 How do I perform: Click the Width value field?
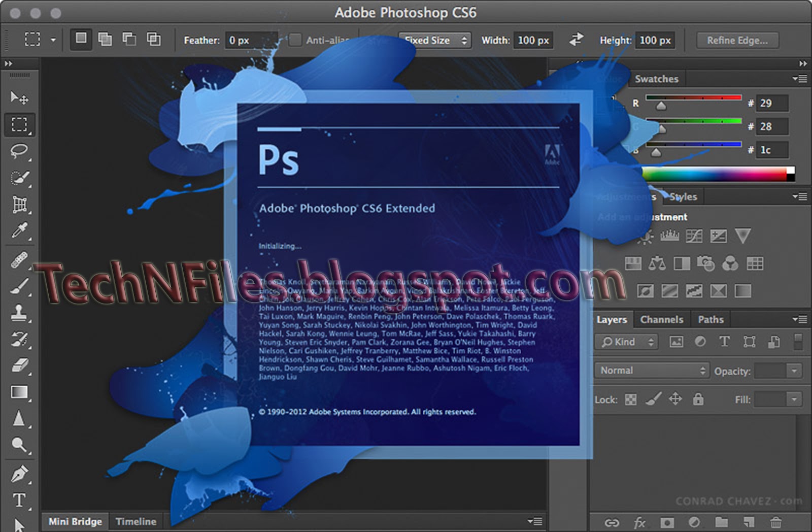coord(533,40)
